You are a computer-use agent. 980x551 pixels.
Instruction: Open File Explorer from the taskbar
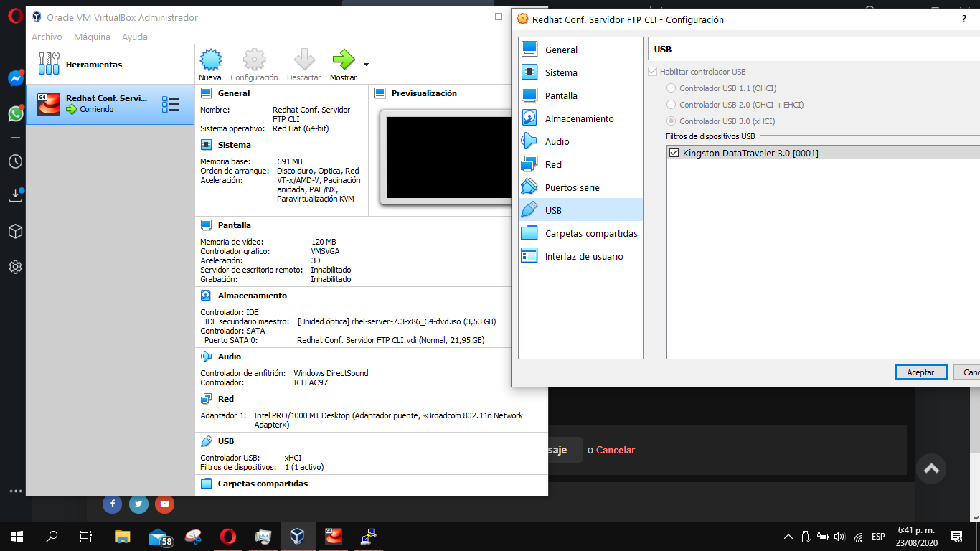coord(123,536)
